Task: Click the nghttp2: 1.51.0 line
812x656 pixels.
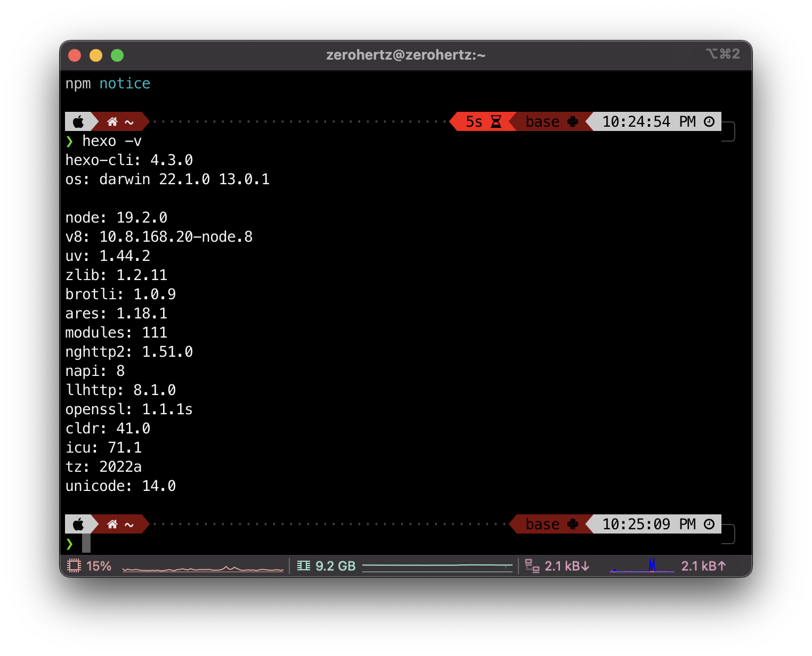Action: [x=129, y=352]
